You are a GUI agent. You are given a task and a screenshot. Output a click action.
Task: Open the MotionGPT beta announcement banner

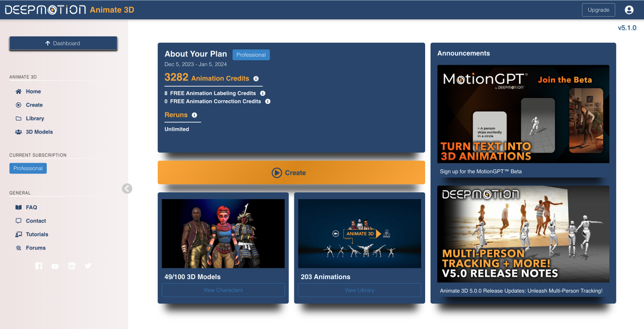(523, 114)
